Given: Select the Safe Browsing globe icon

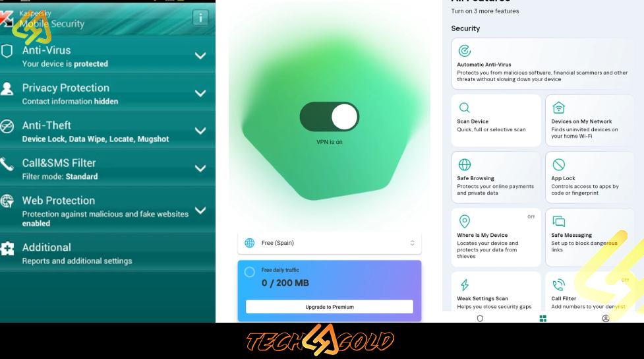Looking at the screenshot, I should click(465, 164).
